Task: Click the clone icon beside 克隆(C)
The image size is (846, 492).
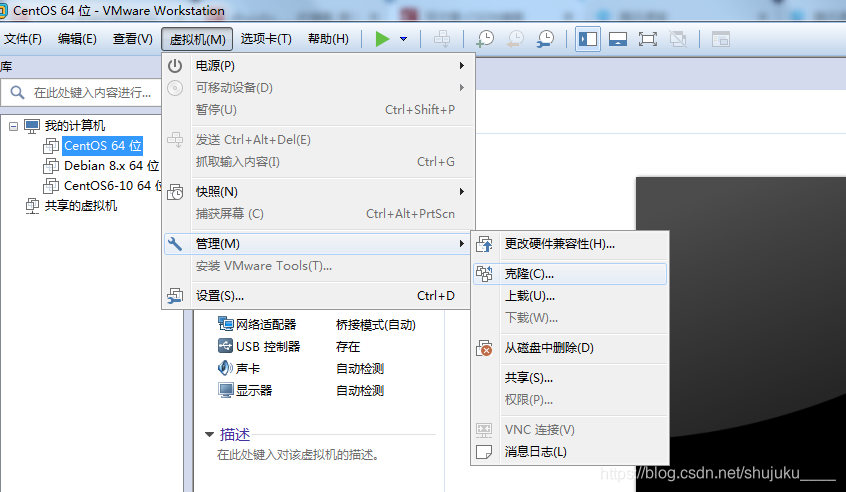Action: (x=484, y=274)
